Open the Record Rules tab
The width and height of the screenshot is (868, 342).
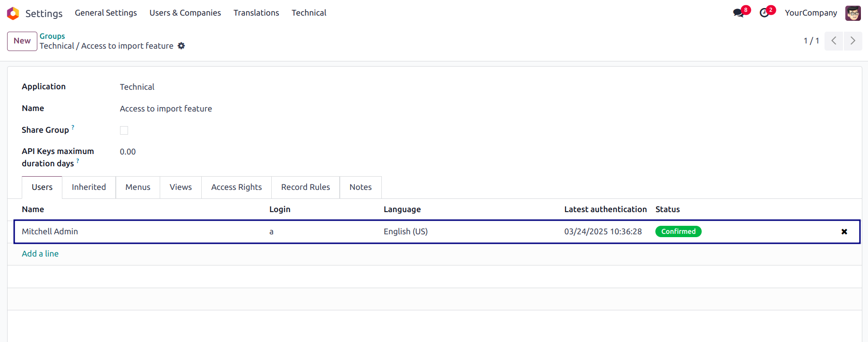pos(306,187)
